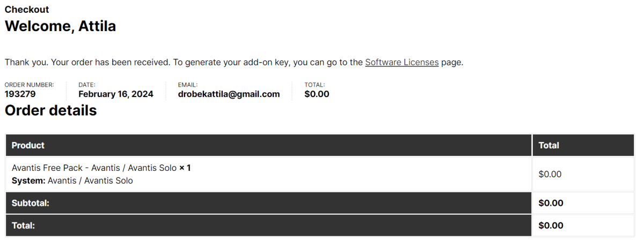Click the Subtotal: row label
The width and height of the screenshot is (644, 248).
point(31,203)
